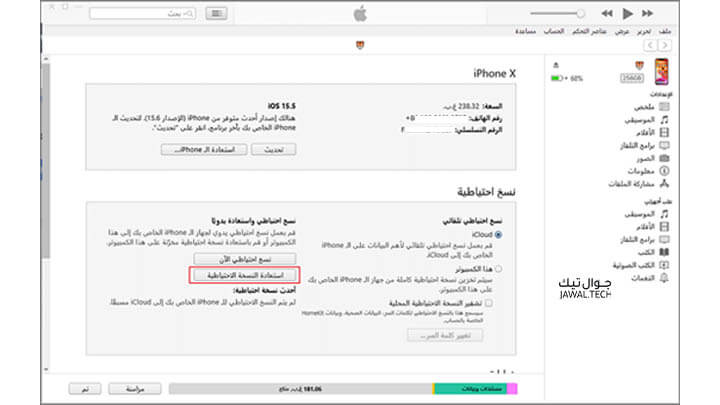Open Info (معلومات) in the sidebar
This screenshot has height=405, width=720.
[648, 171]
